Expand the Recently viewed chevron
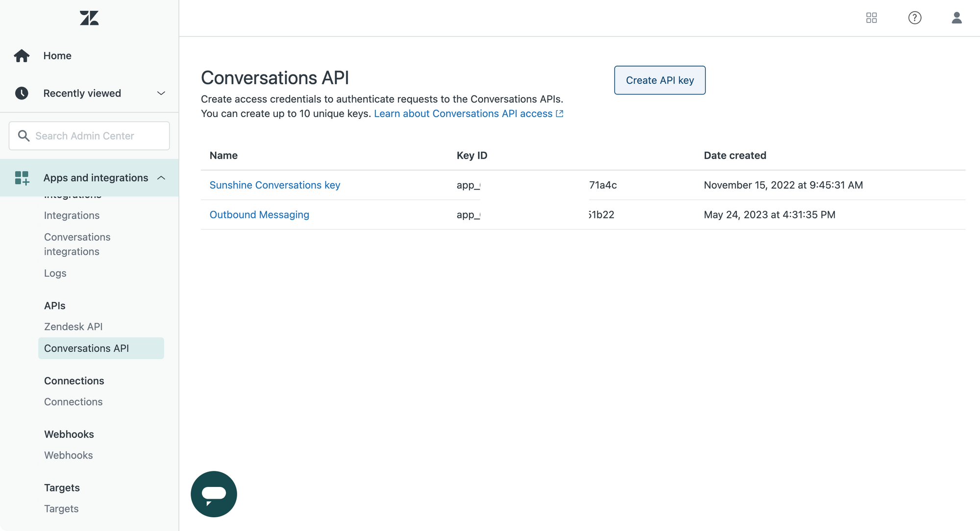The height and width of the screenshot is (531, 980). pos(161,93)
